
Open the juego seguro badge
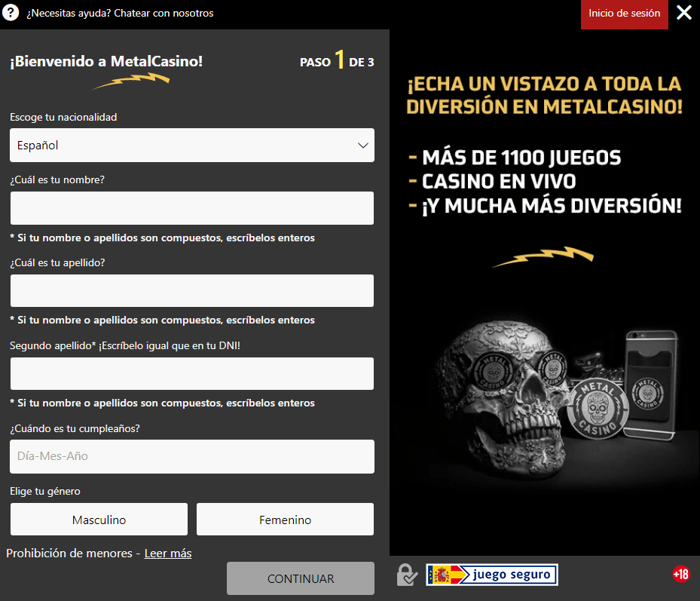coord(492,575)
